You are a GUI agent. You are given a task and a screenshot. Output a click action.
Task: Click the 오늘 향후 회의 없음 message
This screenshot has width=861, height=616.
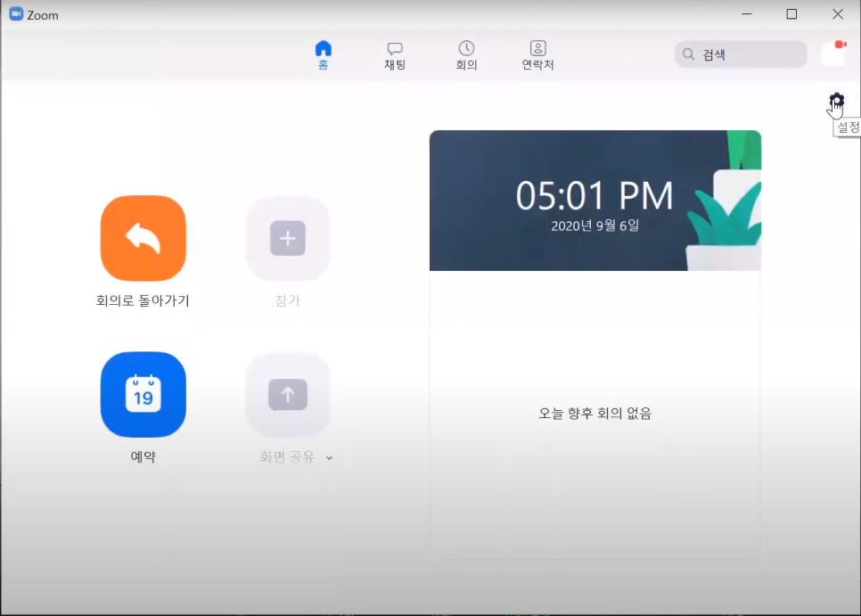595,414
